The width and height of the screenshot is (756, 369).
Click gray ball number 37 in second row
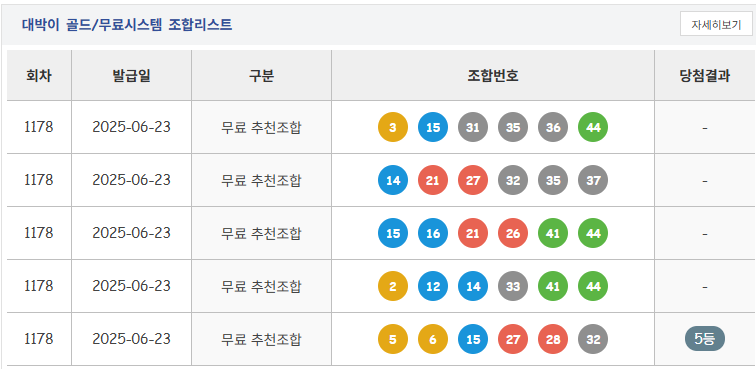(x=593, y=180)
